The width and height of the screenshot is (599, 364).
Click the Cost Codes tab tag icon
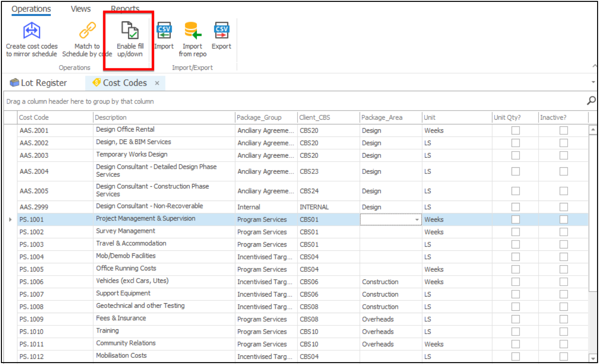coord(97,83)
